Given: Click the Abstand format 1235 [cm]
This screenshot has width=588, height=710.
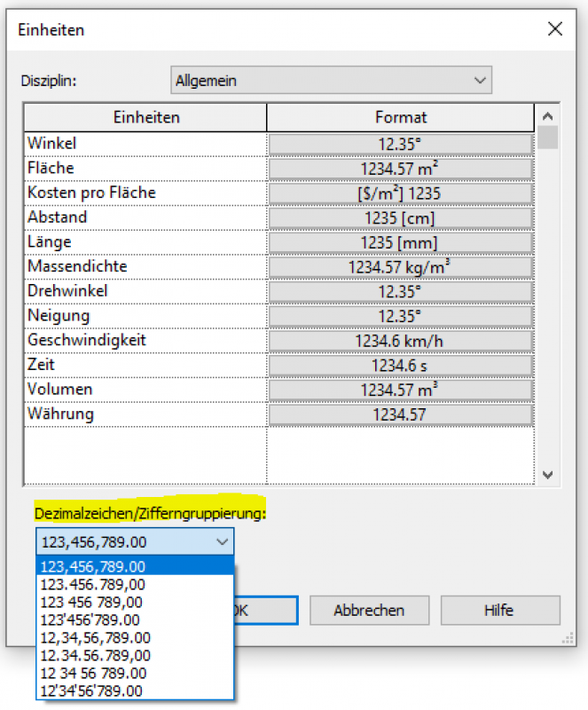Looking at the screenshot, I should [x=400, y=217].
